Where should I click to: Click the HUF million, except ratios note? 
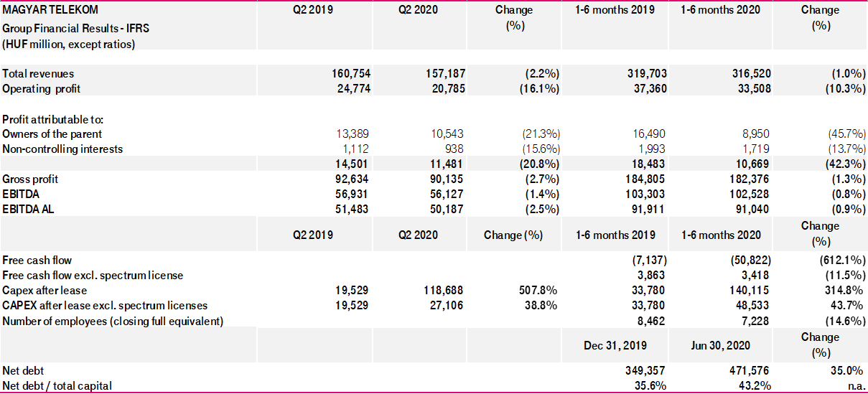69,44
